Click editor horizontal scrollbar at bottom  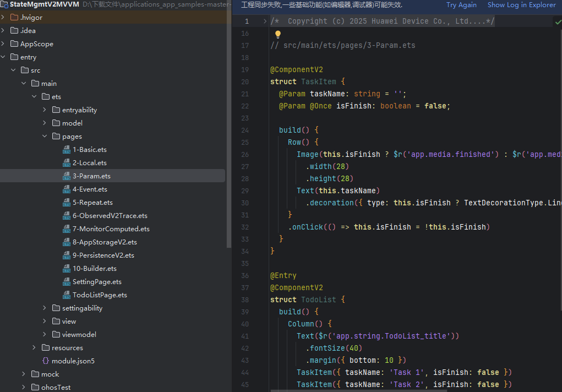[358, 390]
